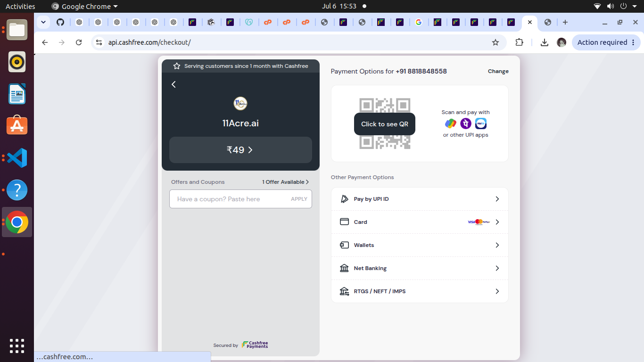The image size is (644, 362).
Task: Open the 1 Offer Available link
Action: click(286, 182)
